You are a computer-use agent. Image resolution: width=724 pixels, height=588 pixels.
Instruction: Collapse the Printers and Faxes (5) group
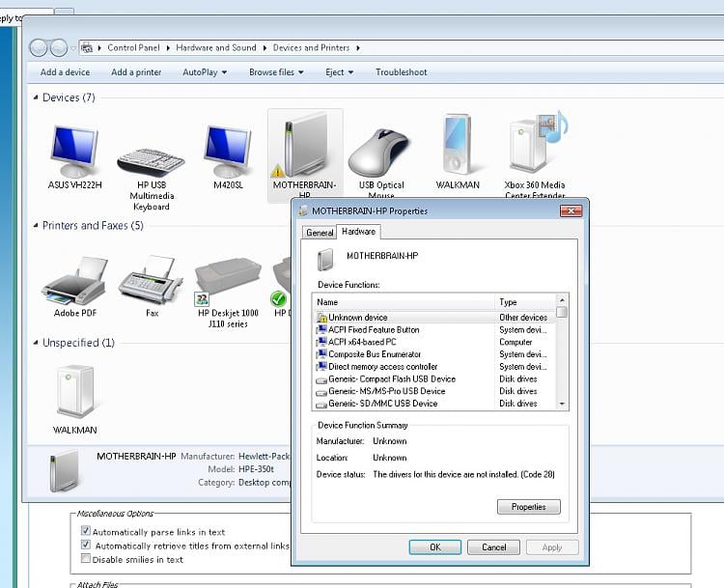click(36, 225)
